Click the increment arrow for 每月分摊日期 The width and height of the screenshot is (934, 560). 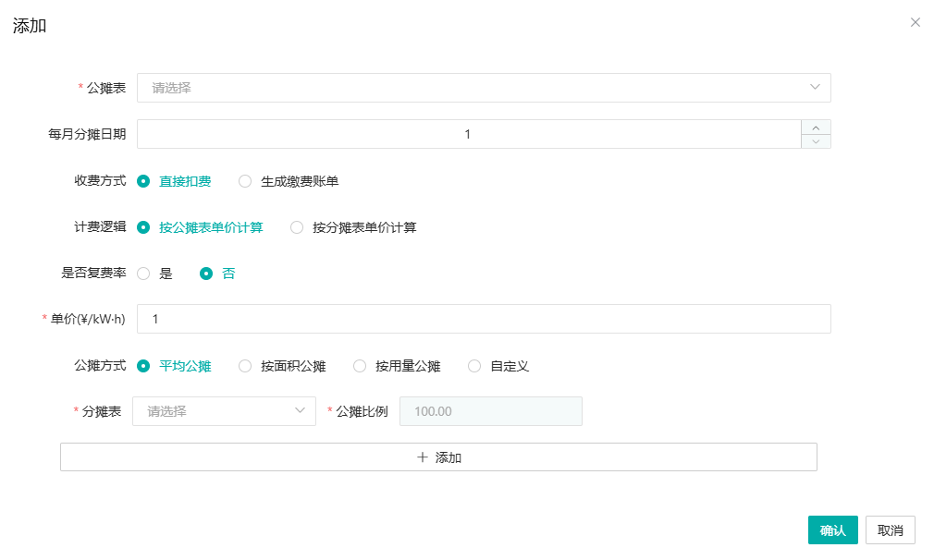[816, 128]
